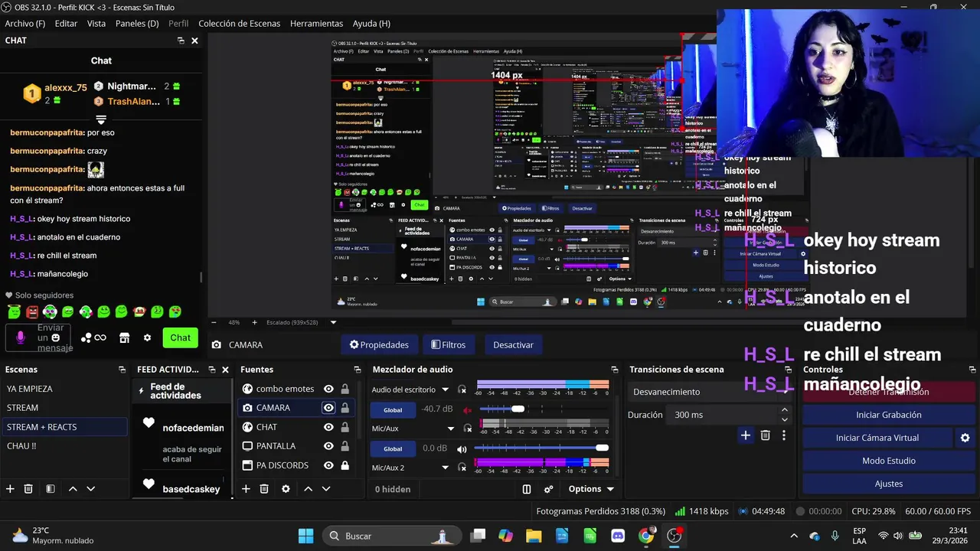Switch audio mixer to vertical layout icon

(527, 489)
